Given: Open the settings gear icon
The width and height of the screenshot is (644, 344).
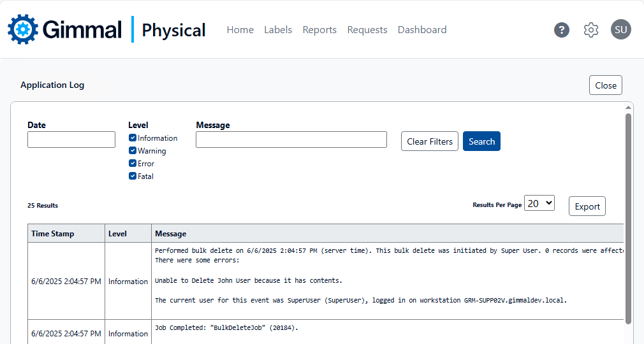Looking at the screenshot, I should (x=591, y=29).
